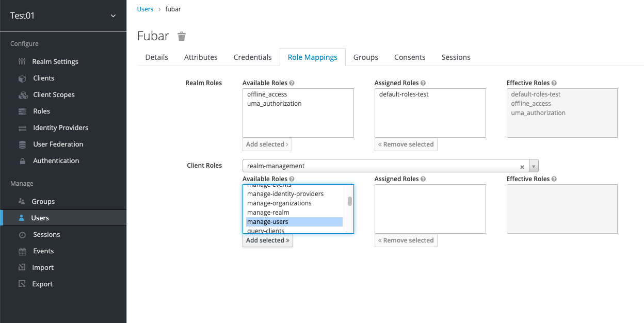Click the client Available Roles scrollbar
This screenshot has height=323, width=644.
pyautogui.click(x=349, y=201)
